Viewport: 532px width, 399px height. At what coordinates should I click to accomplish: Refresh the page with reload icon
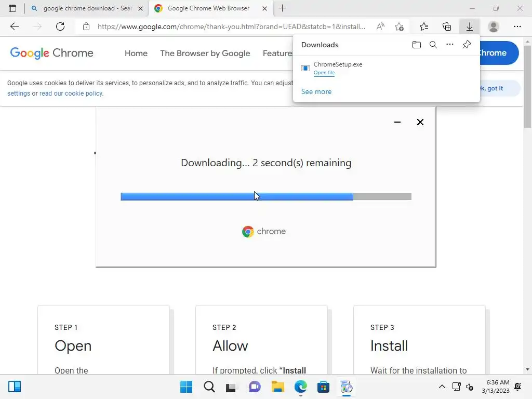[x=60, y=26]
